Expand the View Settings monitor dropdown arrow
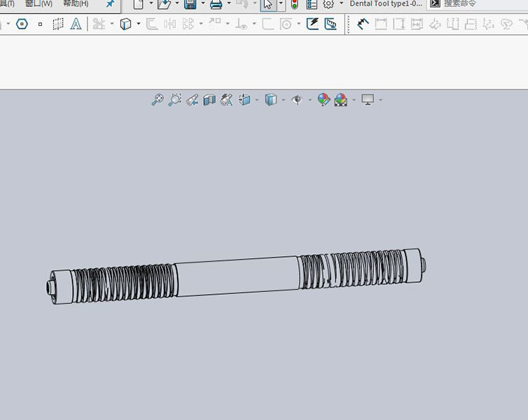The image size is (528, 420). 380,100
